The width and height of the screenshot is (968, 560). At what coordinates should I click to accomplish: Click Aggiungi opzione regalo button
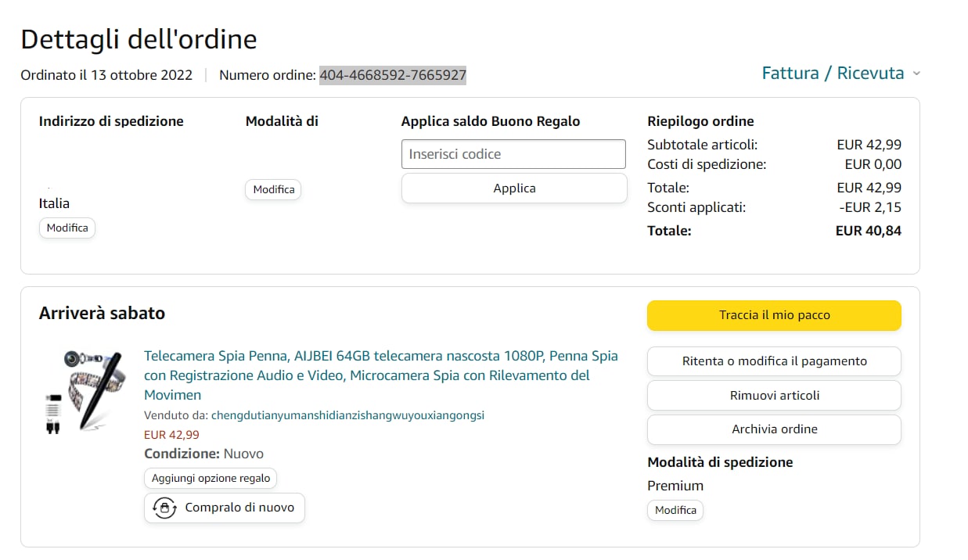click(x=211, y=478)
